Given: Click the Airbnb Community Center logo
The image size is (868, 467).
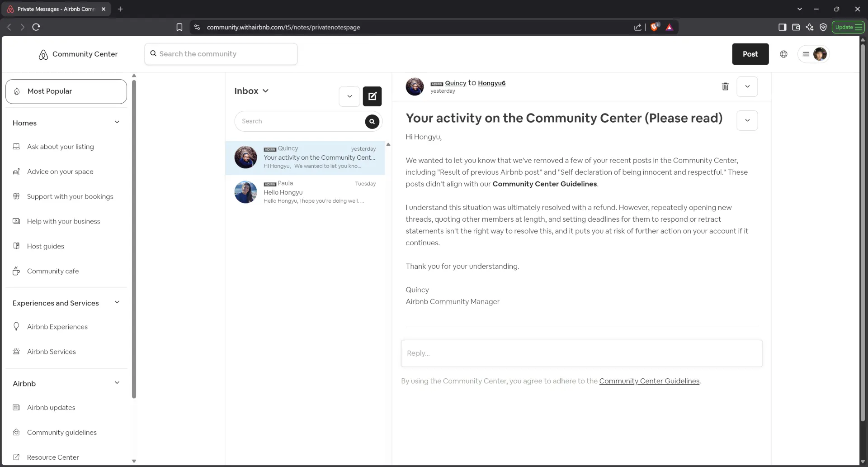Looking at the screenshot, I should [x=78, y=54].
